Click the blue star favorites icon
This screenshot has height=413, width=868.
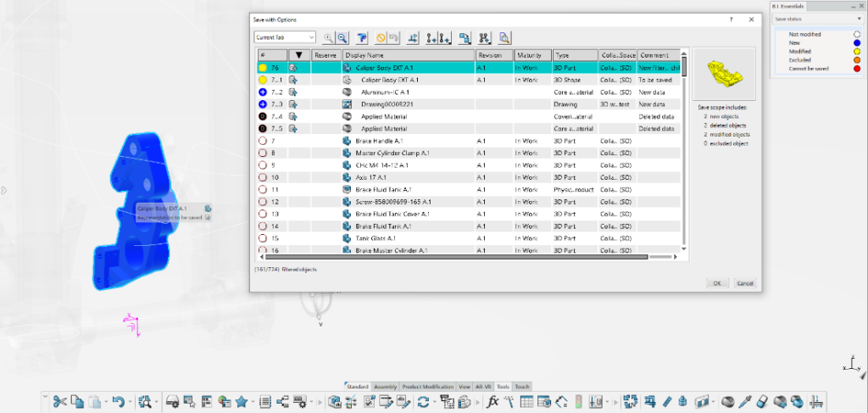tap(242, 401)
